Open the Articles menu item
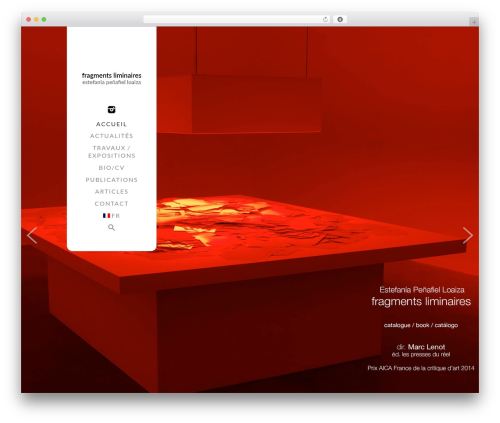The width and height of the screenshot is (500, 423). click(x=111, y=191)
